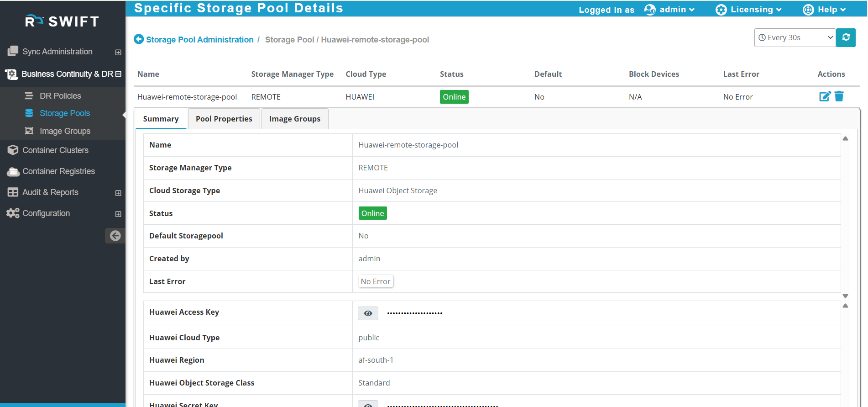
Task: Click the Audit & Reports table icon
Action: (13, 192)
